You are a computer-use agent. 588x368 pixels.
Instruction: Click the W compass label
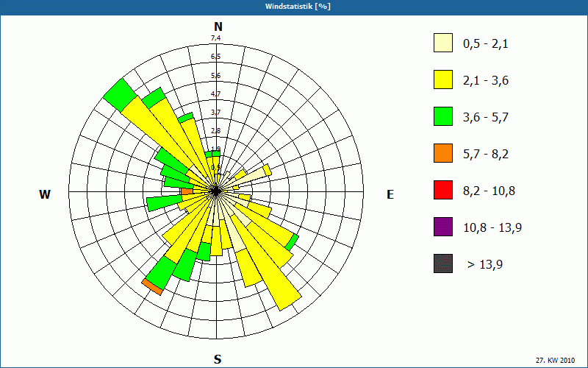click(x=45, y=194)
